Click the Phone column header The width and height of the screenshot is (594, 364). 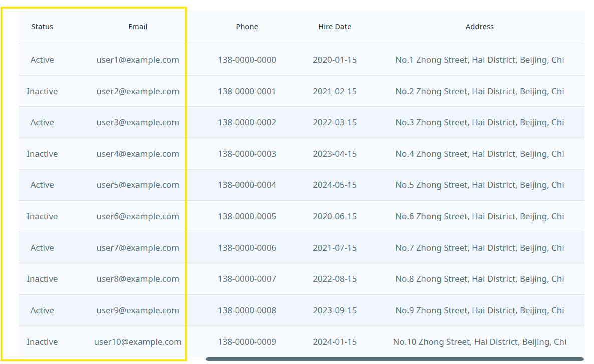click(247, 27)
